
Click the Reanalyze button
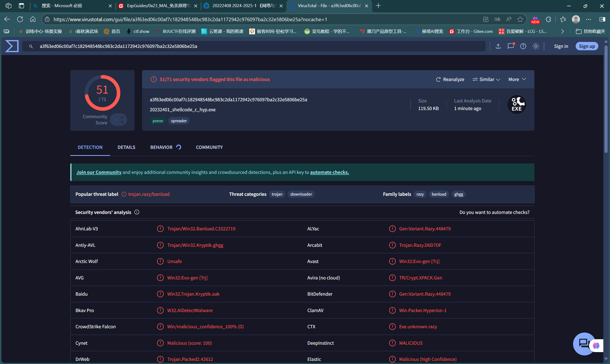(x=450, y=79)
